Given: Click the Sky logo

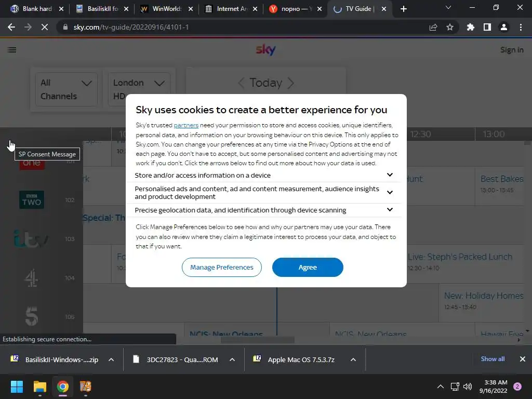Looking at the screenshot, I should (265, 50).
